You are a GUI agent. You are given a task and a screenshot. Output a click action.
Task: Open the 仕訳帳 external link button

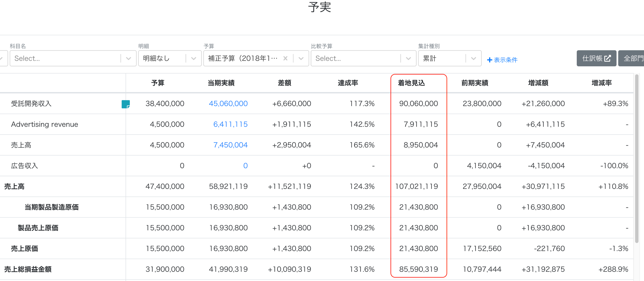point(596,58)
